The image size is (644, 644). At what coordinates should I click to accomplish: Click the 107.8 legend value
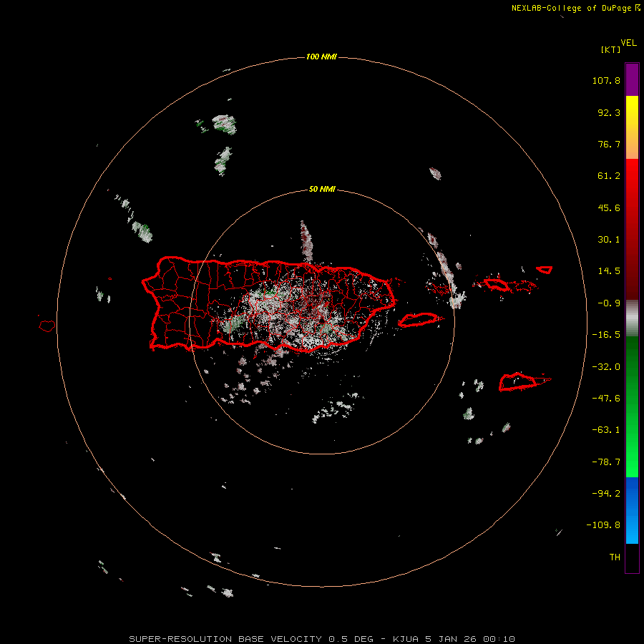(x=606, y=80)
